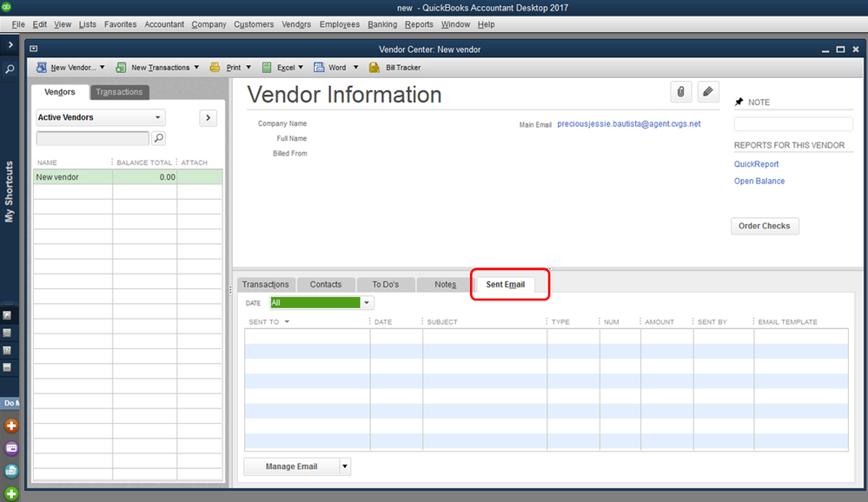
Task: Open the New Vendor dropdown arrow
Action: 102,68
